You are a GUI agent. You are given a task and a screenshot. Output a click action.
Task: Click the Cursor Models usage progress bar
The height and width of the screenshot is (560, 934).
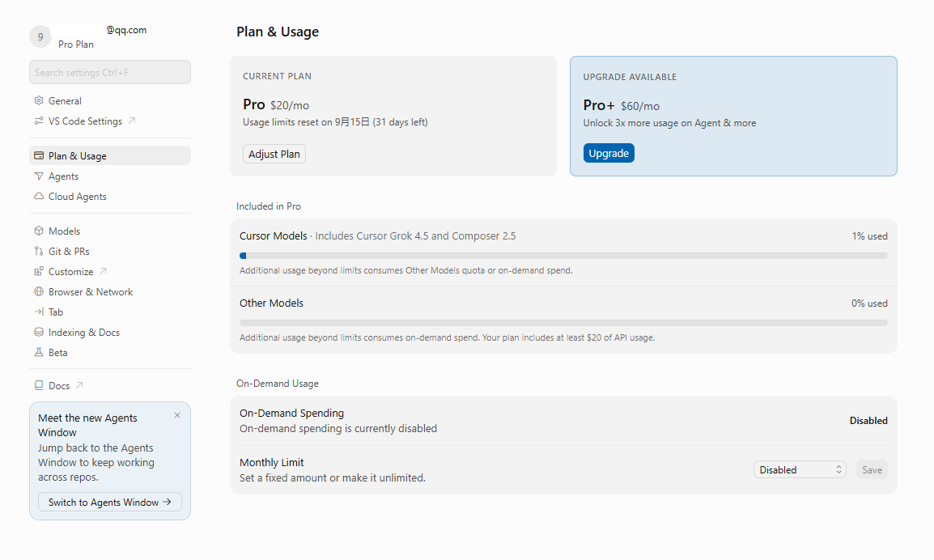click(x=563, y=256)
